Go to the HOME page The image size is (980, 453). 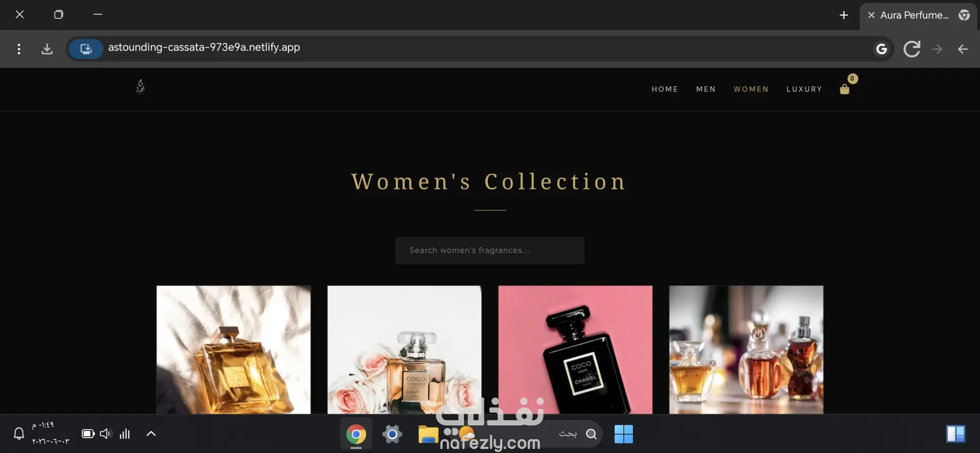coord(665,89)
